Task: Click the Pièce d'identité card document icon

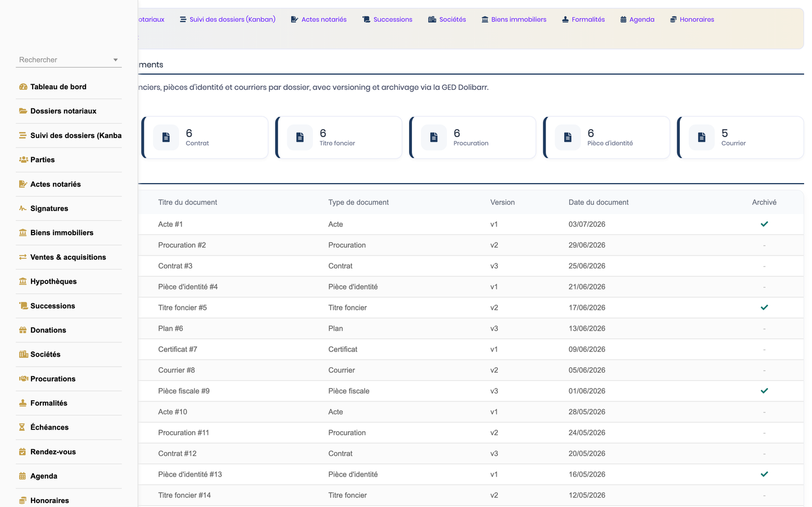Action: click(x=568, y=138)
